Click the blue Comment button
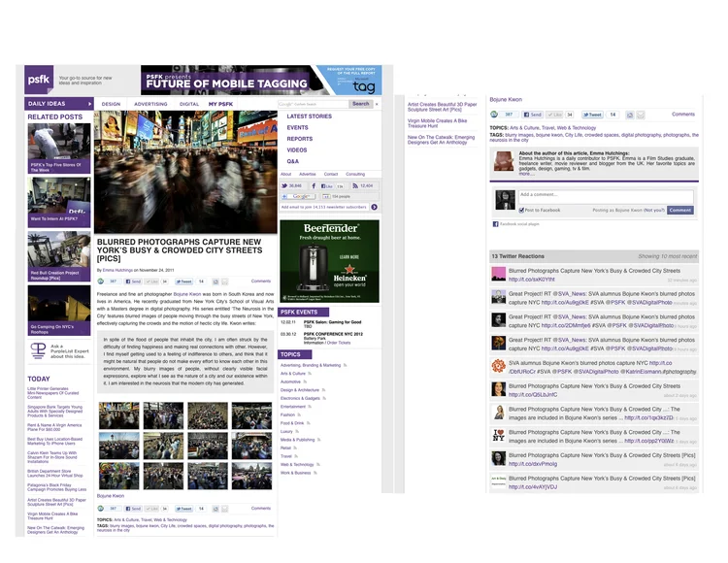This screenshot has width=728, height=563. tap(680, 211)
